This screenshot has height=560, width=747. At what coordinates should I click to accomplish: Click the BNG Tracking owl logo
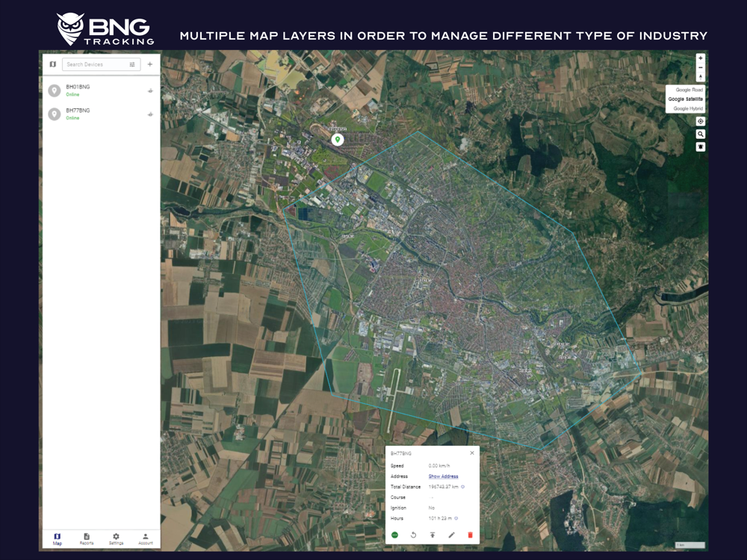[x=70, y=28]
